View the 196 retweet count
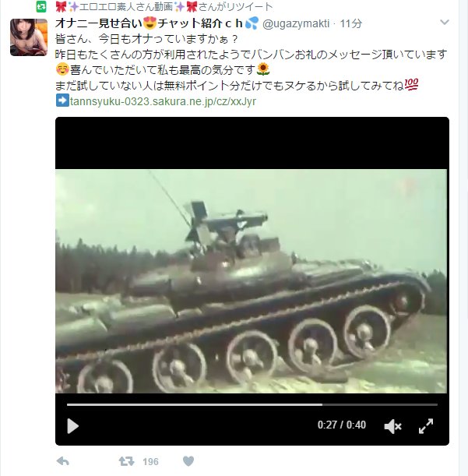This screenshot has height=476, width=468. (x=150, y=462)
